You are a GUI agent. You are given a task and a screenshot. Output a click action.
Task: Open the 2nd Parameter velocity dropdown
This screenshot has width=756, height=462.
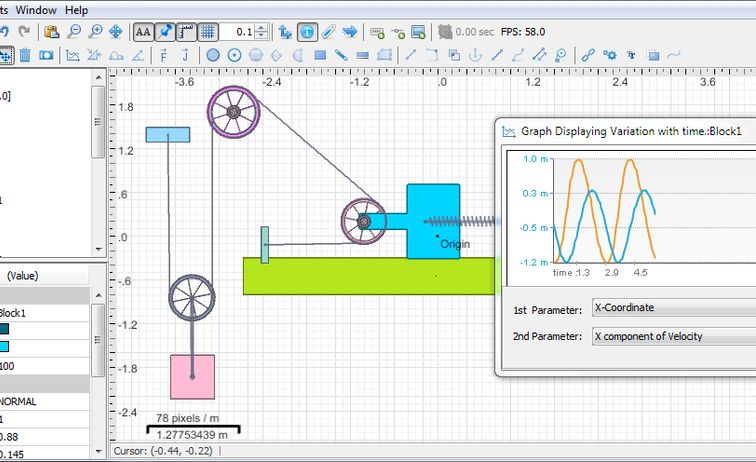672,336
